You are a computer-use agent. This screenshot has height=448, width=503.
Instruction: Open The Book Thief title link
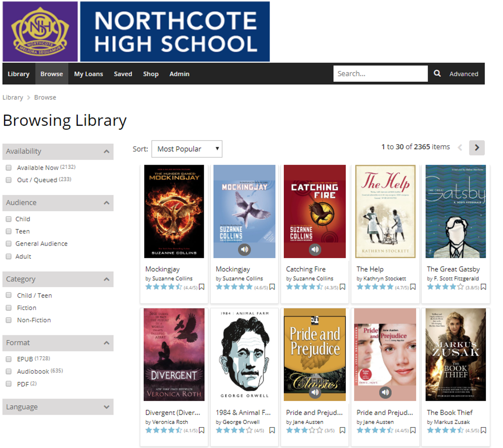[x=450, y=412]
